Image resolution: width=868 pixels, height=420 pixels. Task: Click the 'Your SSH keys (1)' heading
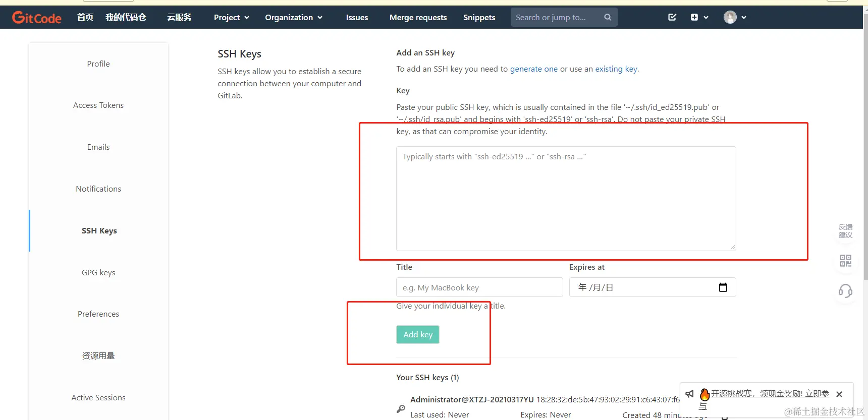(x=427, y=378)
